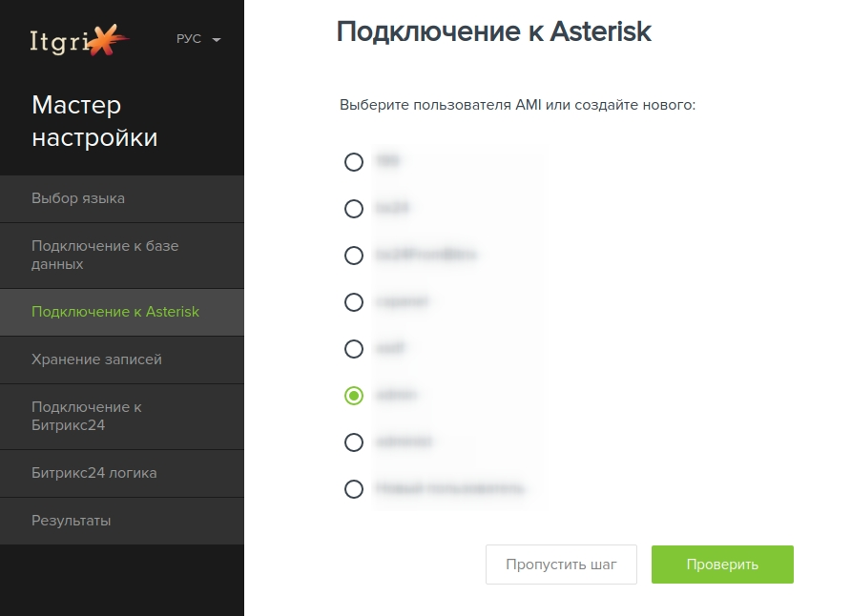Open Подключение к Битрикс24 step

[x=121, y=416]
